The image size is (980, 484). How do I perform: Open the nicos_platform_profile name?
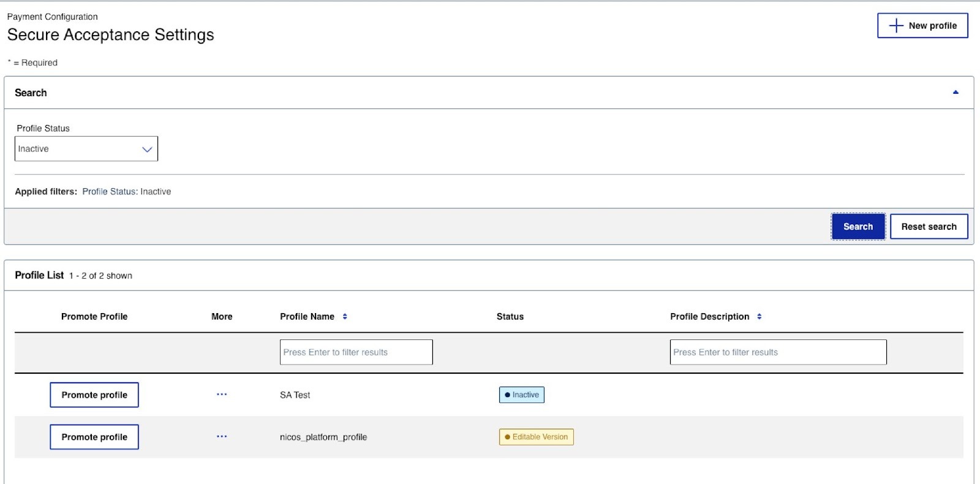tap(323, 437)
